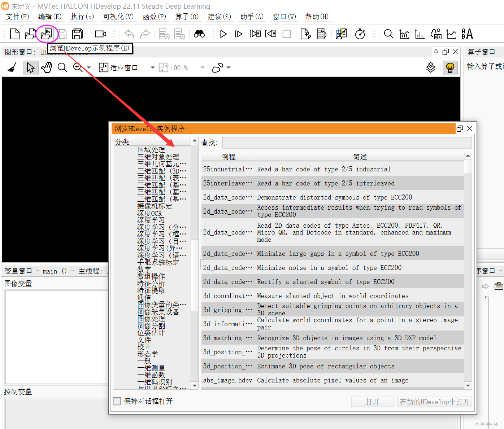Select the 25industrial example row
Image resolution: width=504 pixels, height=429 pixels.
tap(333, 169)
